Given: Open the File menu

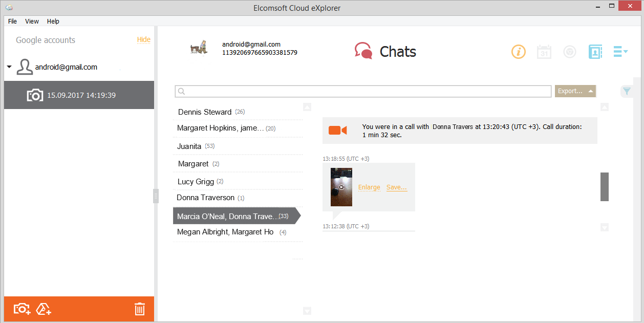Looking at the screenshot, I should (x=12, y=21).
